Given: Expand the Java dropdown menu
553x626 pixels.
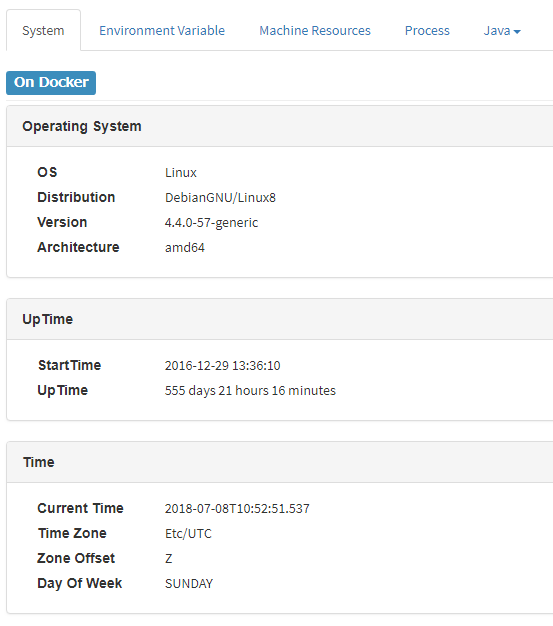Looking at the screenshot, I should coord(502,31).
